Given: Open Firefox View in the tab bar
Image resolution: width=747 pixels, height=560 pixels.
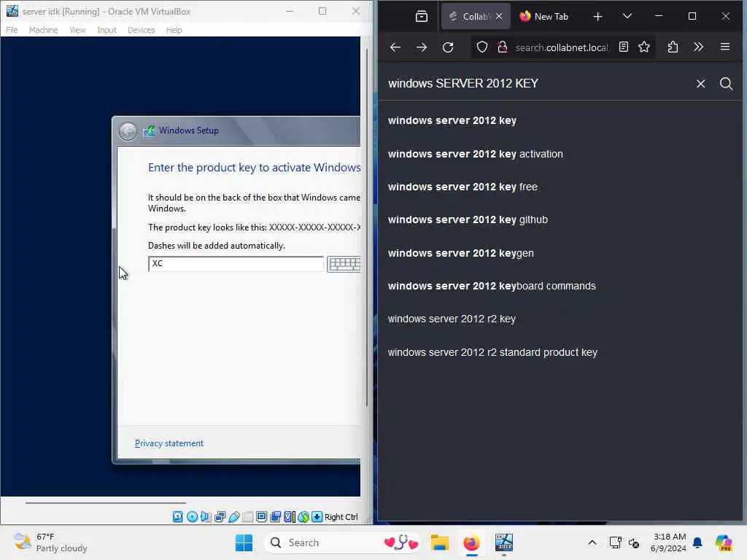Looking at the screenshot, I should coord(422,17).
